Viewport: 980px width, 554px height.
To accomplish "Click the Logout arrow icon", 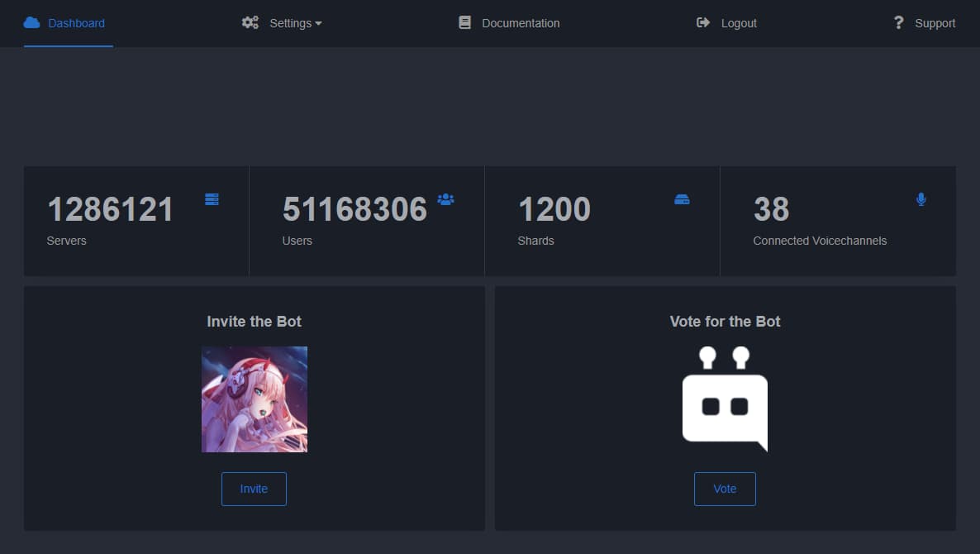I will tap(703, 22).
